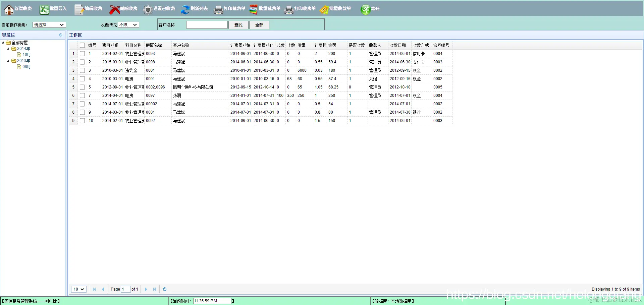
Task: Check row 2 checkbox for 0098
Action: point(82,62)
